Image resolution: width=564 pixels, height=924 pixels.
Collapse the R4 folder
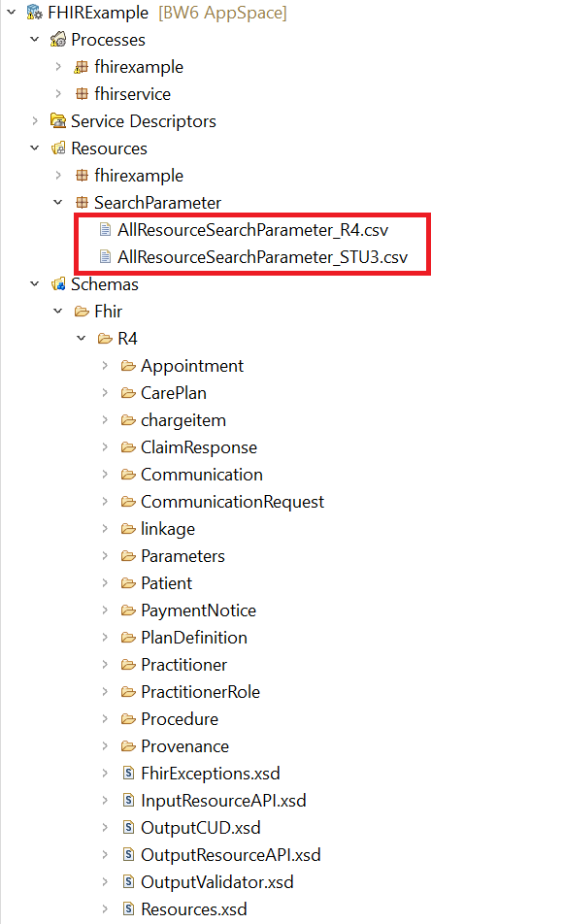(x=82, y=338)
